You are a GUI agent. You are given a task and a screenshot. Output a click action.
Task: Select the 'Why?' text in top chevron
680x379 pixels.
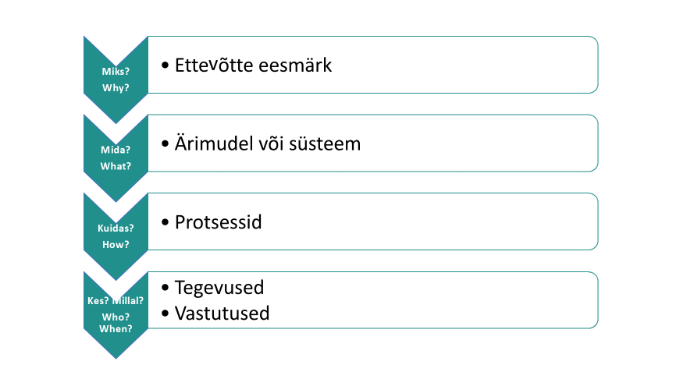115,88
